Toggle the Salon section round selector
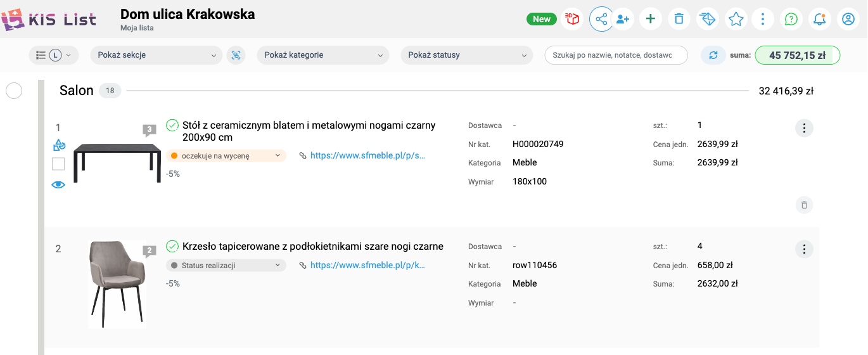Image resolution: width=868 pixels, height=355 pixels. click(14, 91)
